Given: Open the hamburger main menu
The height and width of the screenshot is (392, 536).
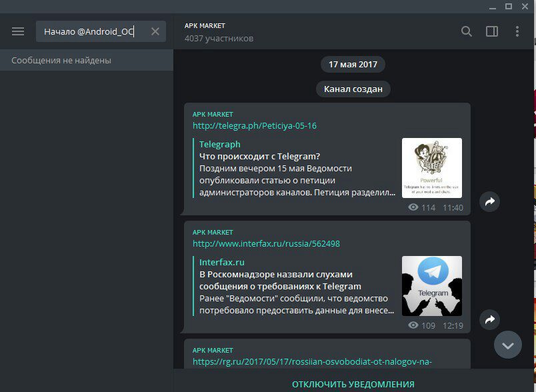Looking at the screenshot, I should 18,31.
